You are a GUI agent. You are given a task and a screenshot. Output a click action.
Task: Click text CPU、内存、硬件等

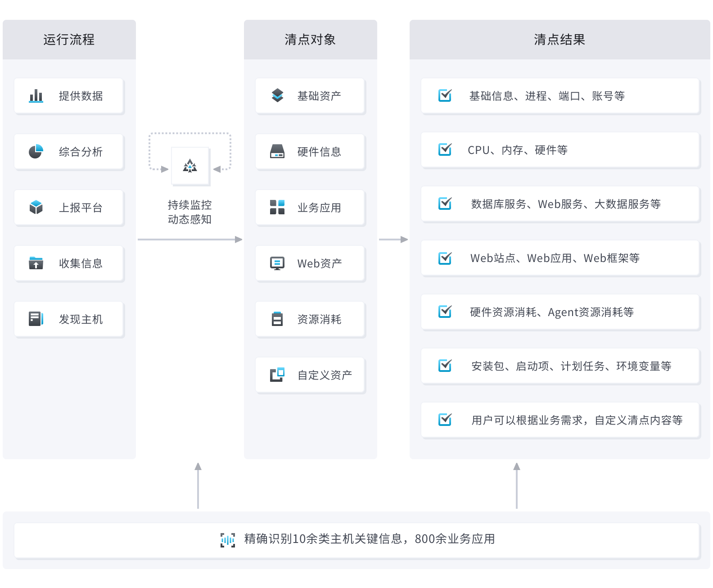pos(518,150)
